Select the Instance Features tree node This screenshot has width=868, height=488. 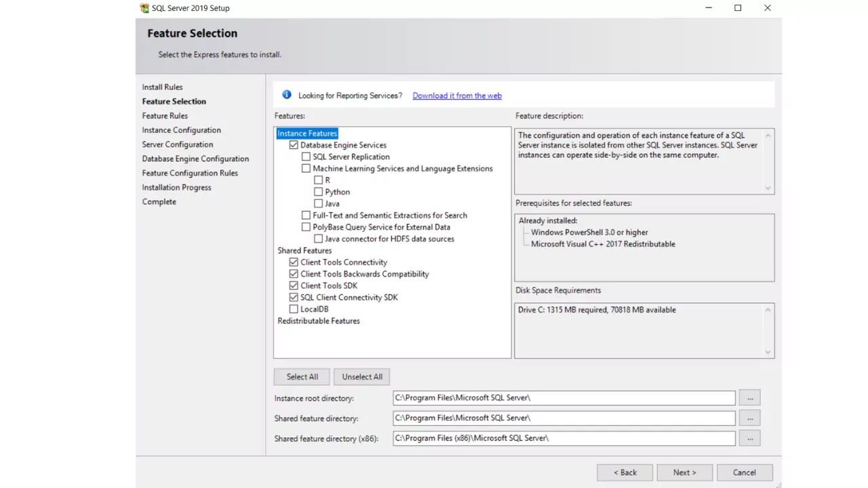307,134
